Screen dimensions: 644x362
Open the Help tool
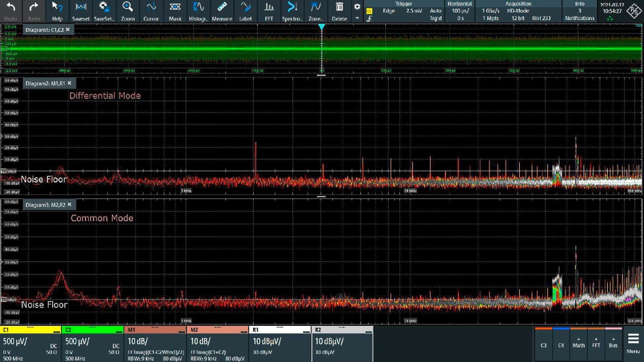(57, 11)
